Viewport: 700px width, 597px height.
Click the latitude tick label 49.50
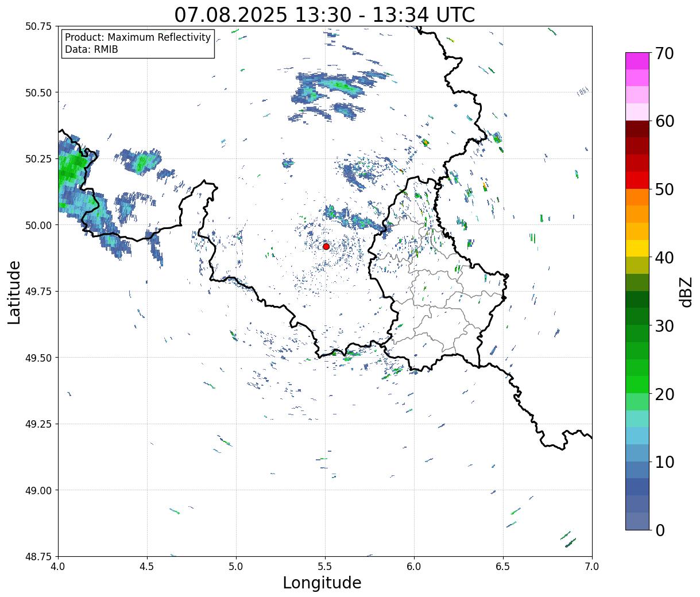pyautogui.click(x=38, y=358)
